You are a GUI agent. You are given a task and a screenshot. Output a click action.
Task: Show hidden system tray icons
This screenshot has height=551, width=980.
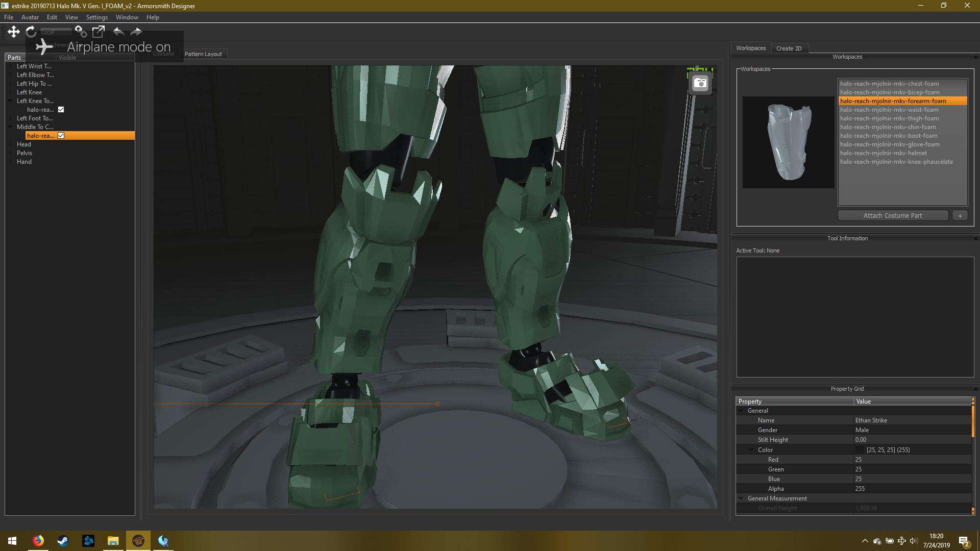click(865, 541)
